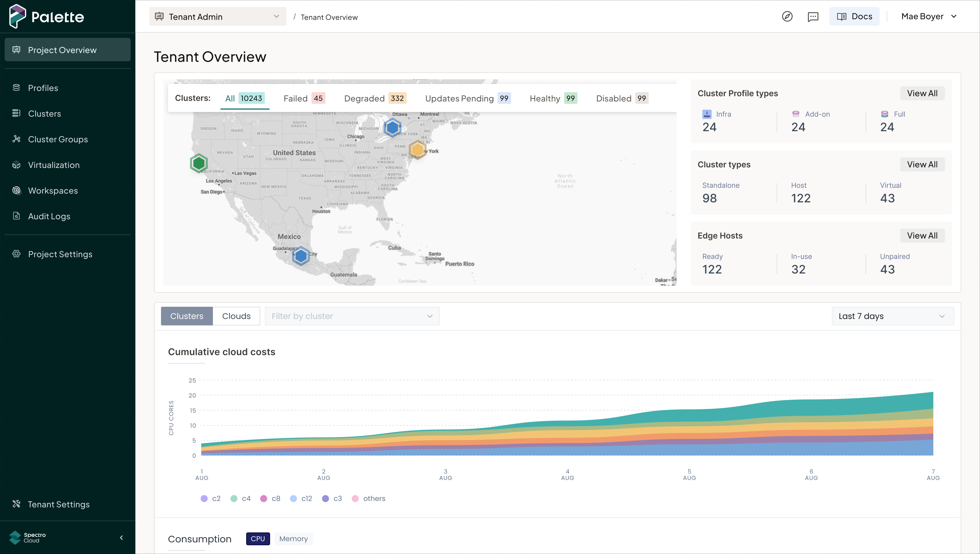Click the compass explore icon in header
The image size is (980, 554).
tap(787, 16)
